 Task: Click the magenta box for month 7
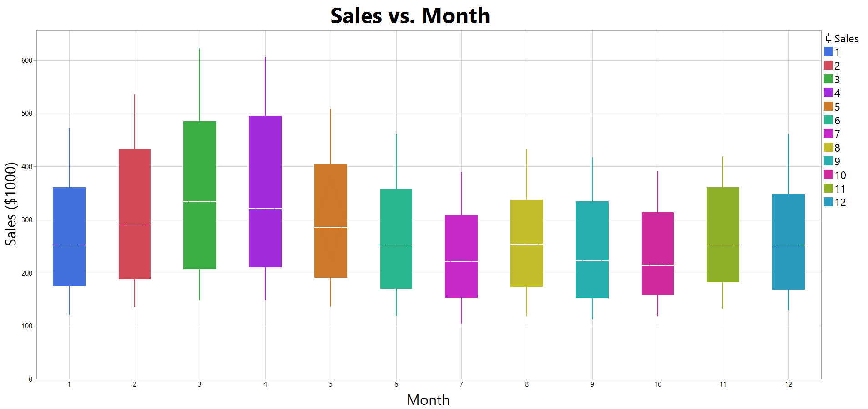point(461,237)
